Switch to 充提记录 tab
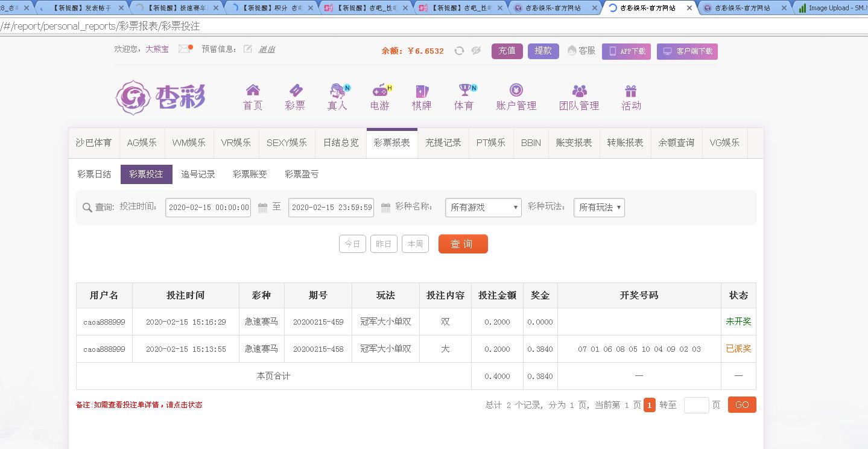The image size is (868, 449). coord(443,143)
